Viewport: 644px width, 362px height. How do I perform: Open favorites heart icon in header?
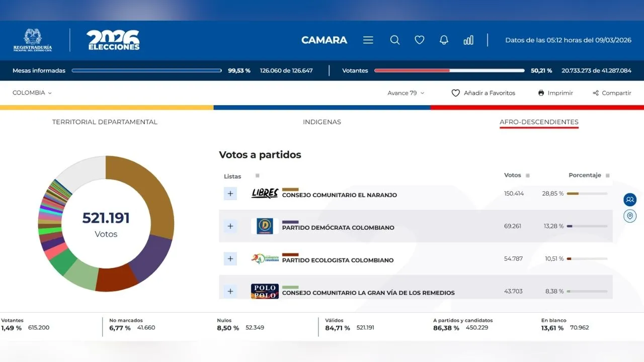coord(420,40)
